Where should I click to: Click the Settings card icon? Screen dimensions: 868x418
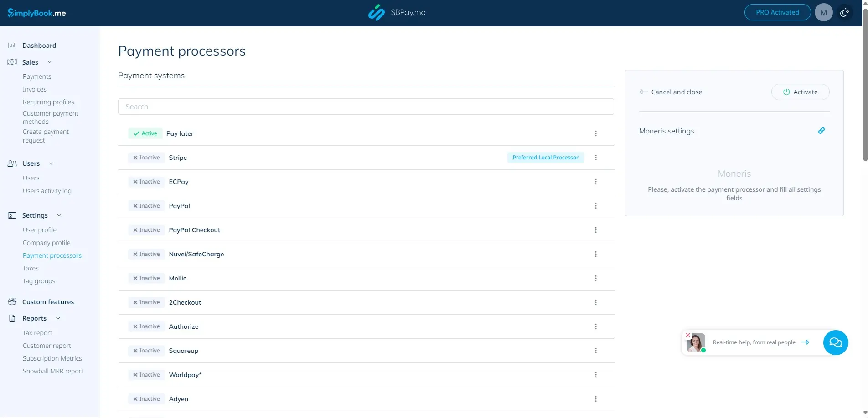[x=12, y=215]
